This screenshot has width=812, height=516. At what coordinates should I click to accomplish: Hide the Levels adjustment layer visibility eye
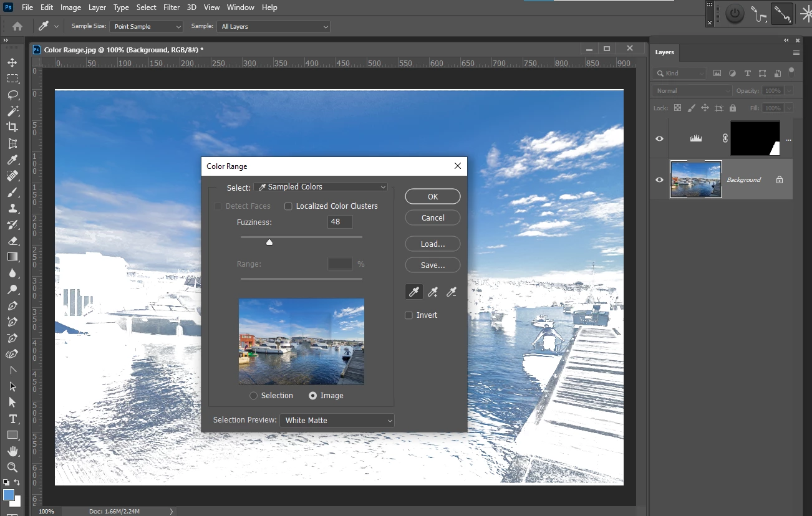click(x=659, y=138)
